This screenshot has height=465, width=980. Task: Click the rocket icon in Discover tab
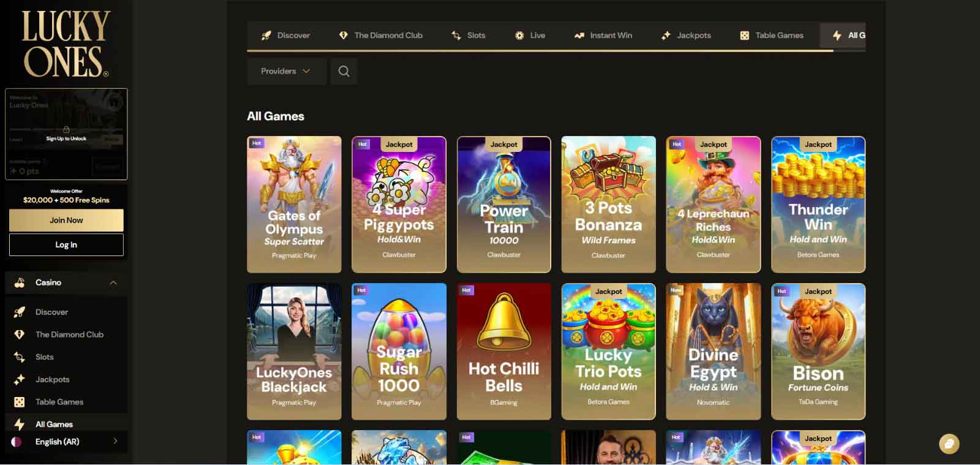click(x=266, y=36)
